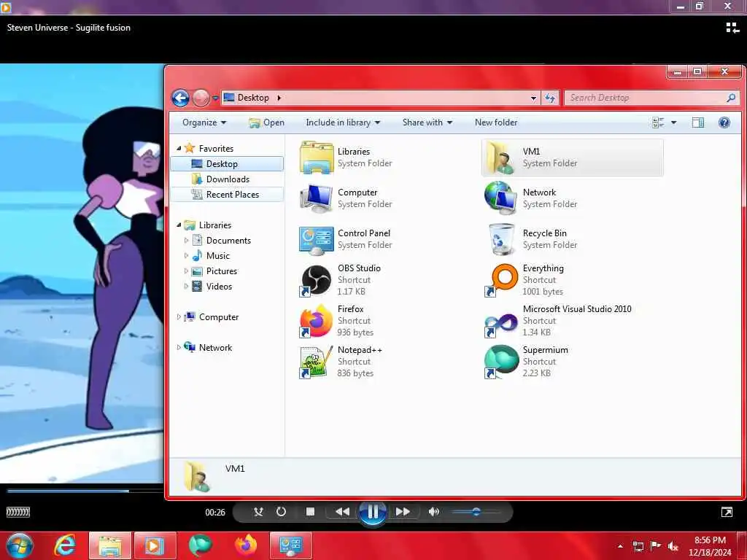Skip to the previous track
The height and width of the screenshot is (560, 747).
coord(343,512)
